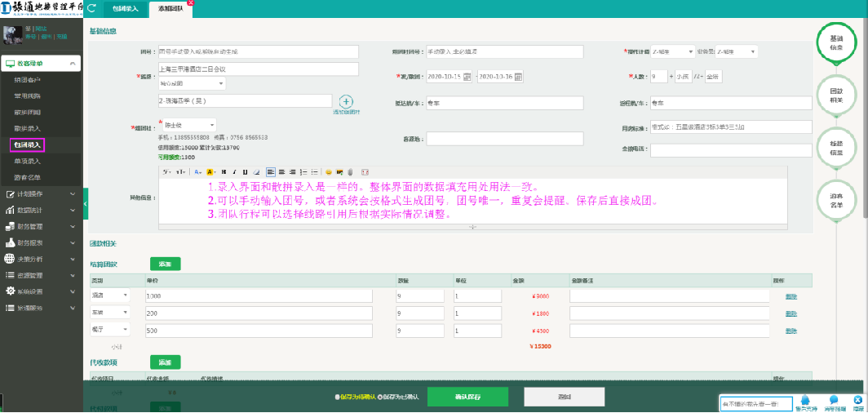
Task: Insert bulleted list in editor
Action: (x=314, y=172)
